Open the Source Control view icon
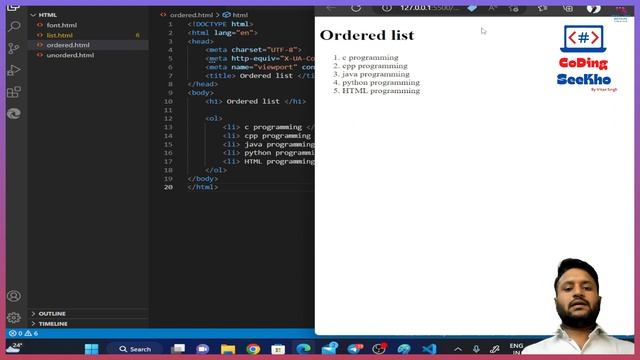This screenshot has width=640, height=360. tap(14, 49)
